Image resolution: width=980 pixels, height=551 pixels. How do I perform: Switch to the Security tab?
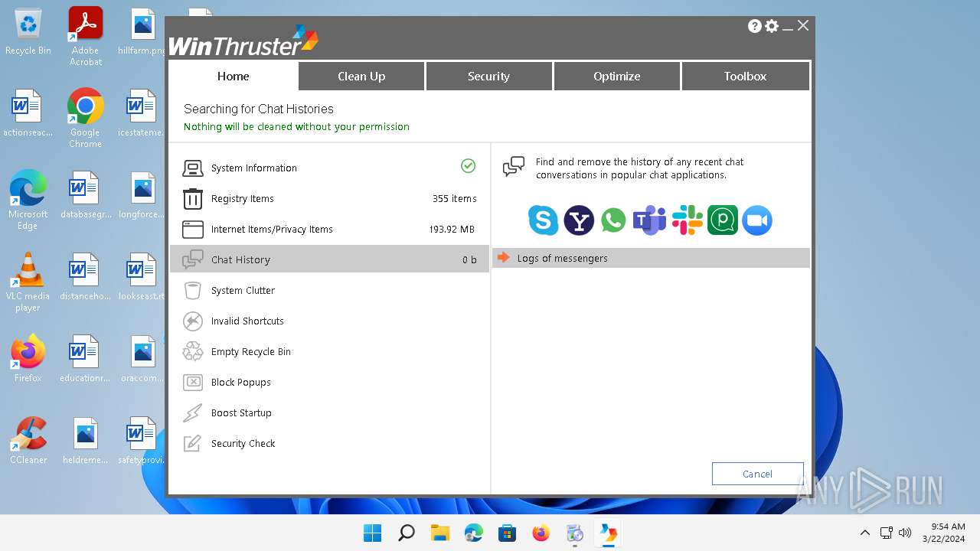(488, 77)
